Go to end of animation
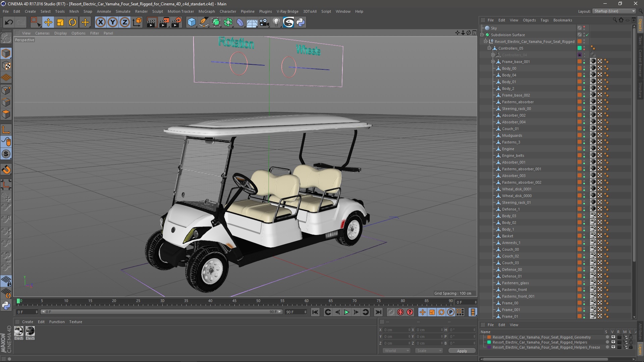Screen dimensions: 644x362 (x=378, y=312)
